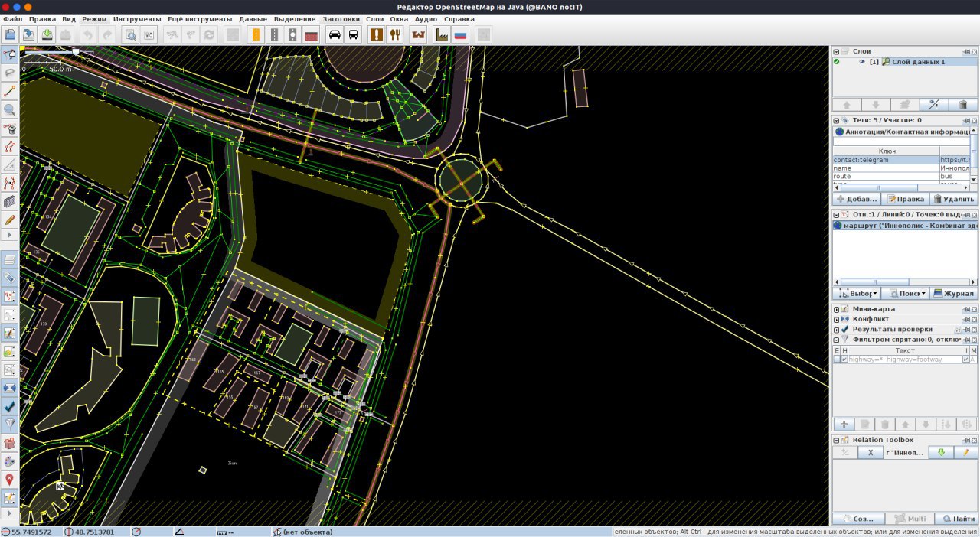Collapse the Теги panel
This screenshot has width=980, height=537.
(837, 120)
